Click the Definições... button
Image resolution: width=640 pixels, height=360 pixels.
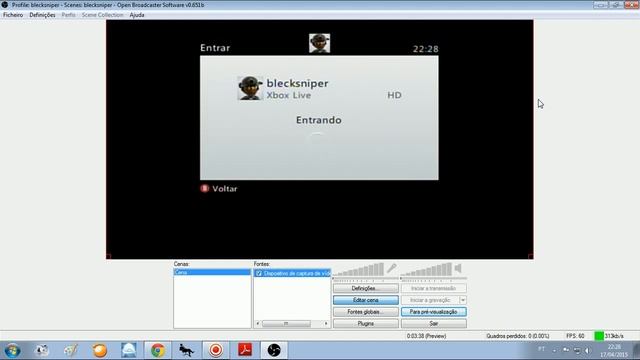[x=366, y=288]
